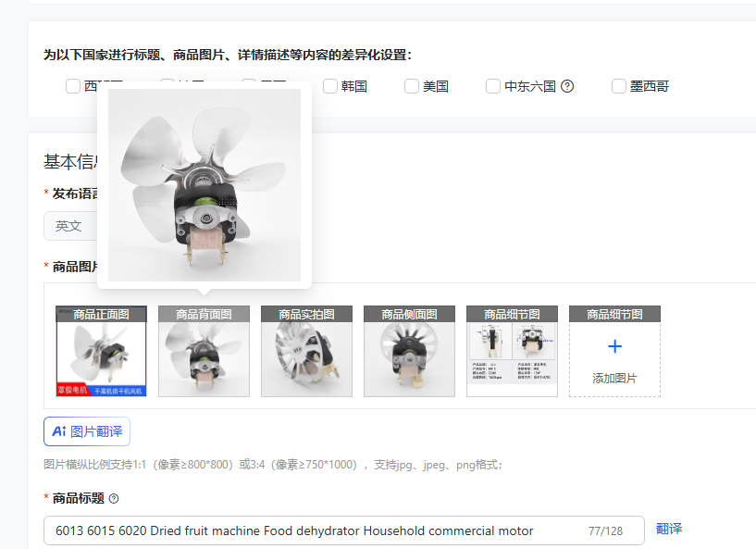Viewport: 756px width, 549px height.
Task: Click the 商品标题 field label
Action: pyautogui.click(x=78, y=498)
